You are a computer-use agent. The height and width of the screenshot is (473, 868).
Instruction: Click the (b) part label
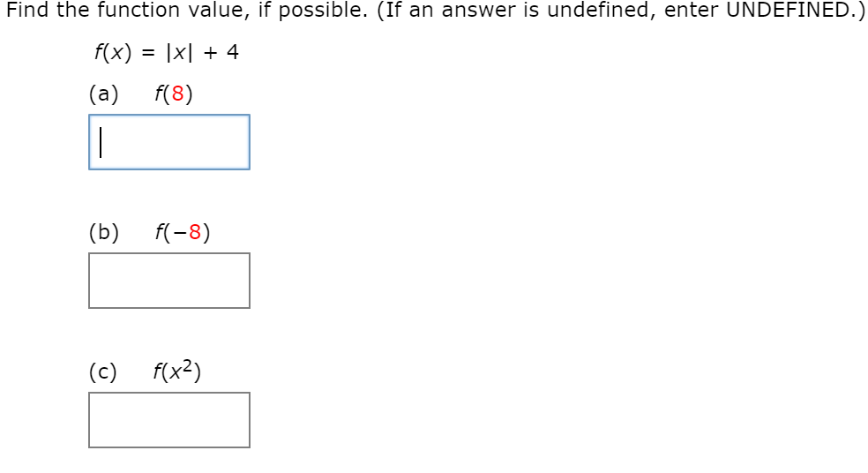point(104,232)
